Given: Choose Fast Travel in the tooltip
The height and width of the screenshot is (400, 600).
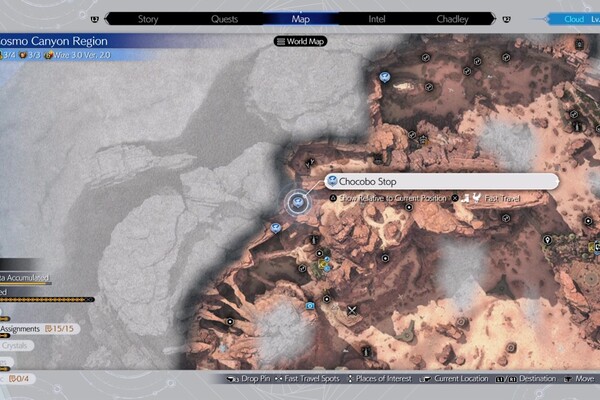Looking at the screenshot, I should click(502, 198).
